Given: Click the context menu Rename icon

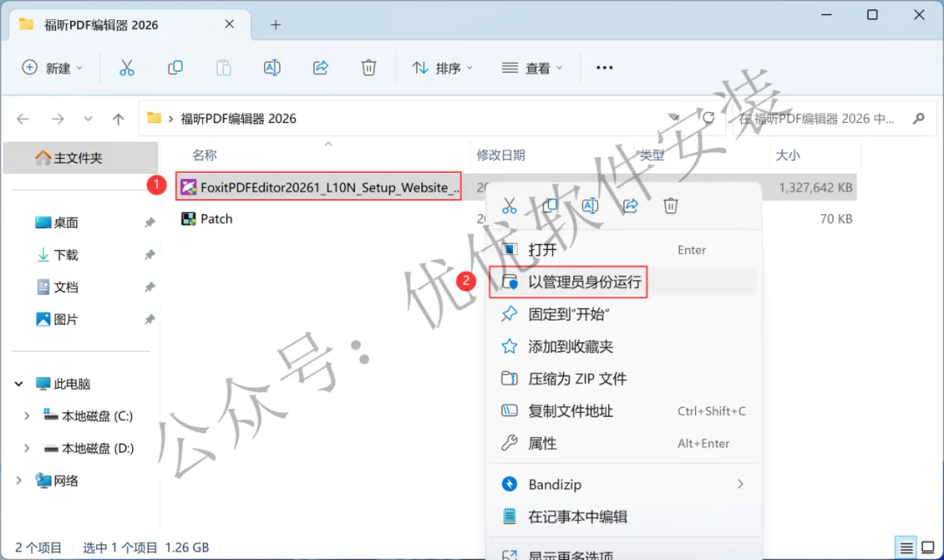Looking at the screenshot, I should coord(590,205).
